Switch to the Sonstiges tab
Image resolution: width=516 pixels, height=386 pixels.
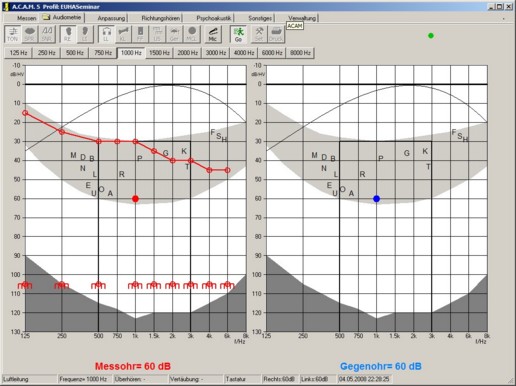[x=260, y=18]
